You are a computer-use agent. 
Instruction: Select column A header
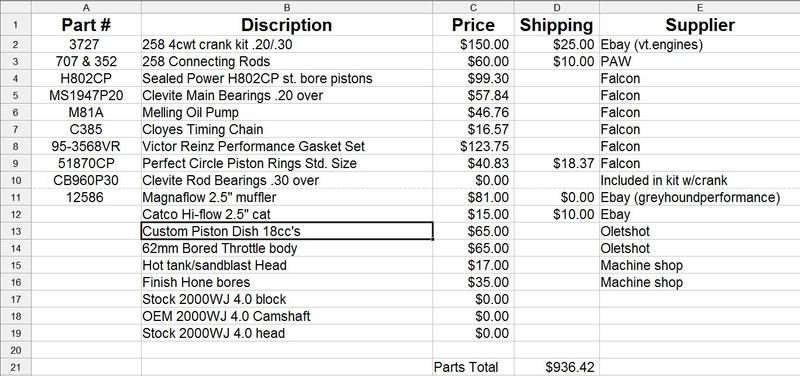coord(86,7)
